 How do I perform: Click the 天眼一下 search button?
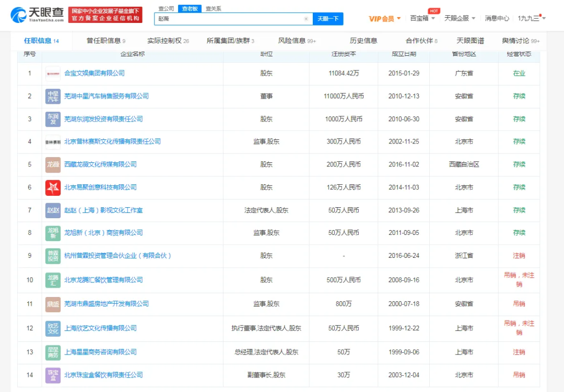pyautogui.click(x=327, y=19)
